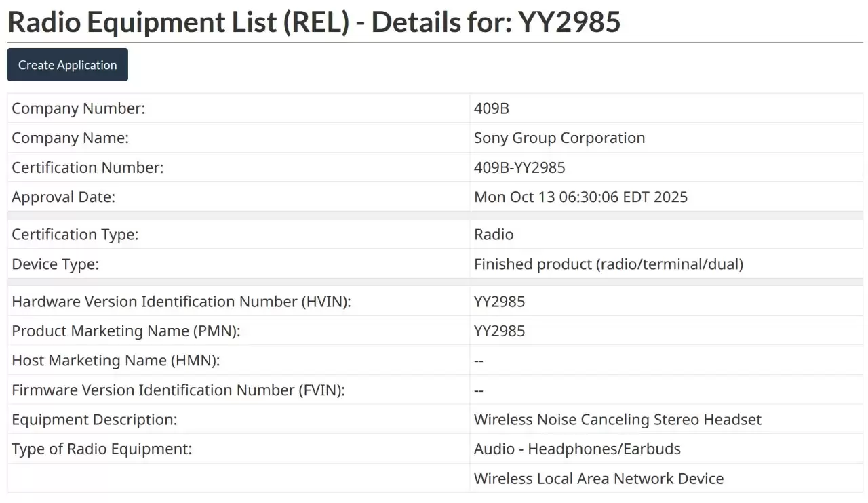This screenshot has height=503, width=868.
Task: Click the Product Marketing Name value YY2985
Action: point(499,331)
